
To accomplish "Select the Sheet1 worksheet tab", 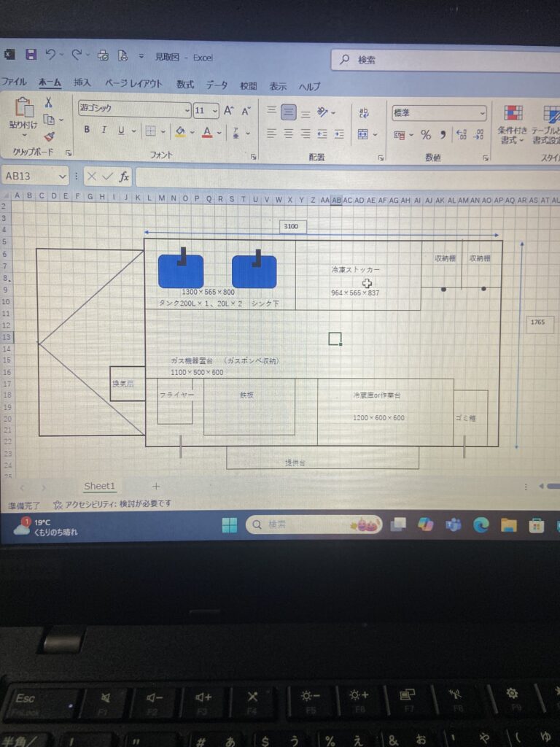I will click(x=99, y=486).
